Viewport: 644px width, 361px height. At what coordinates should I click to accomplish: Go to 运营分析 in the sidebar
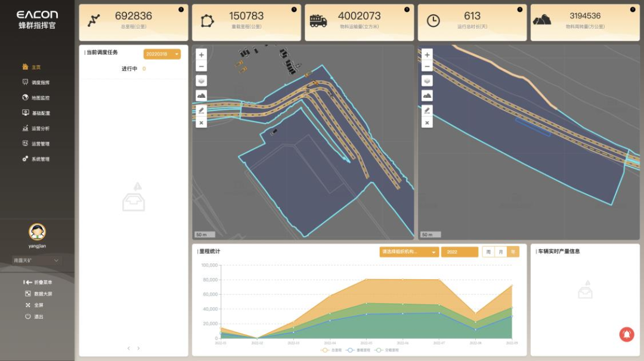coord(40,128)
